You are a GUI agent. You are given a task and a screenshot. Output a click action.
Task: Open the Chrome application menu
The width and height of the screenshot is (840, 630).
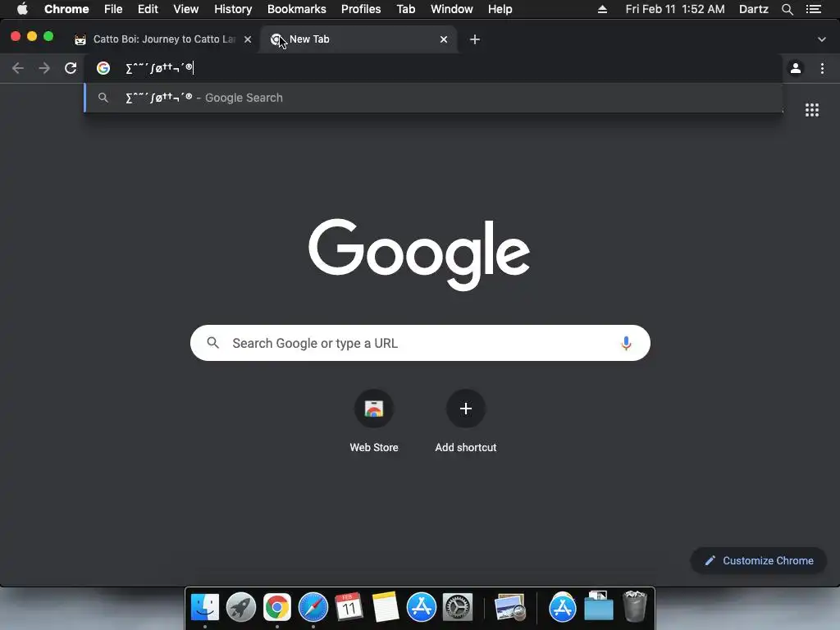[x=66, y=9]
